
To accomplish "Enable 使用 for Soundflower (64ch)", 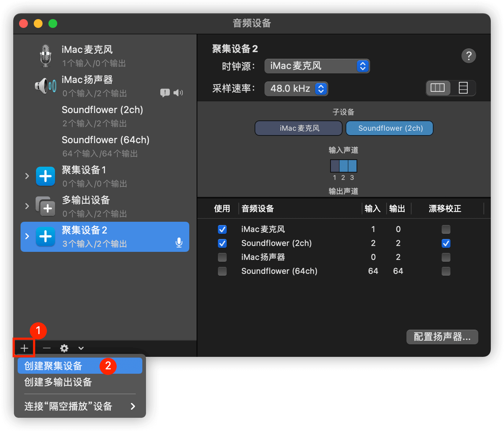I will (222, 271).
